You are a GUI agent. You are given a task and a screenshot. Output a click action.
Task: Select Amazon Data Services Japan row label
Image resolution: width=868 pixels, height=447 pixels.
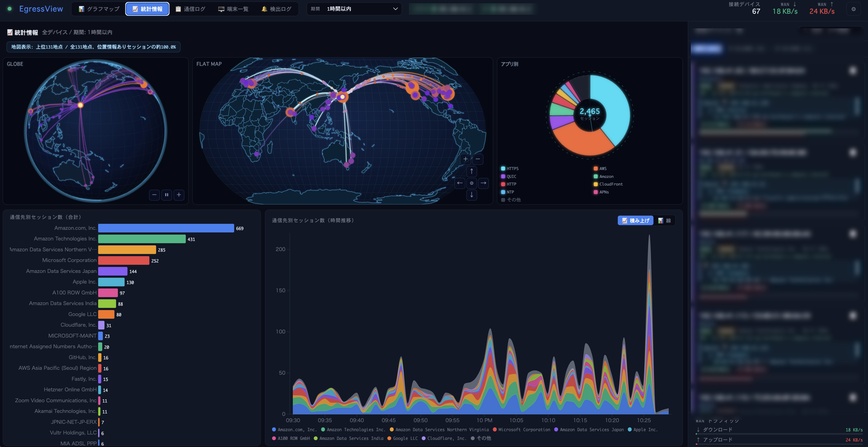(61, 271)
